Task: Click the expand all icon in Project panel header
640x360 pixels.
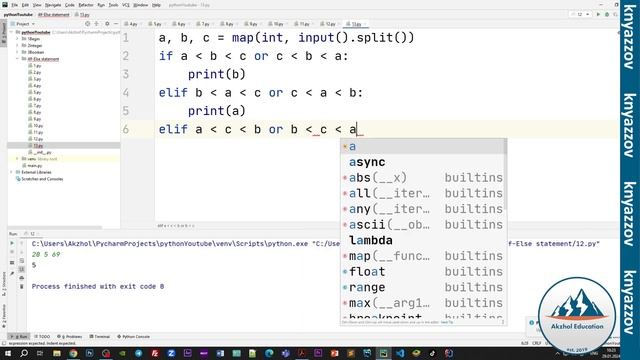Action: pos(97,24)
